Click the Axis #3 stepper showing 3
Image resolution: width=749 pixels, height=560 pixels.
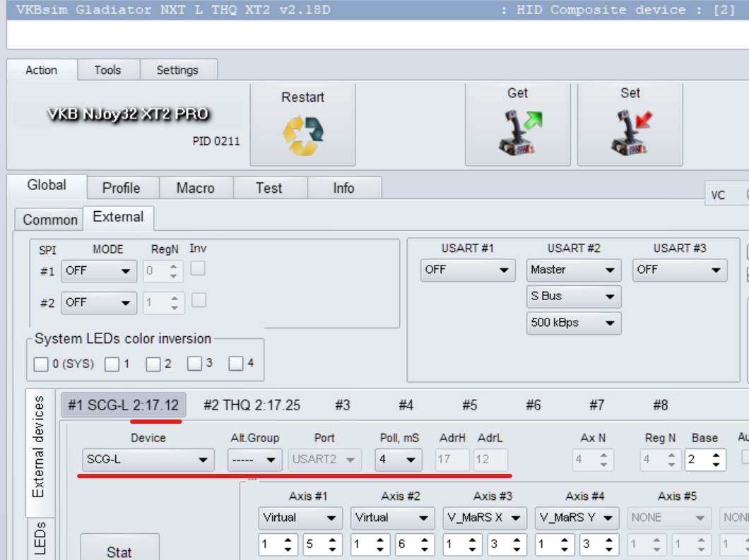point(507,544)
